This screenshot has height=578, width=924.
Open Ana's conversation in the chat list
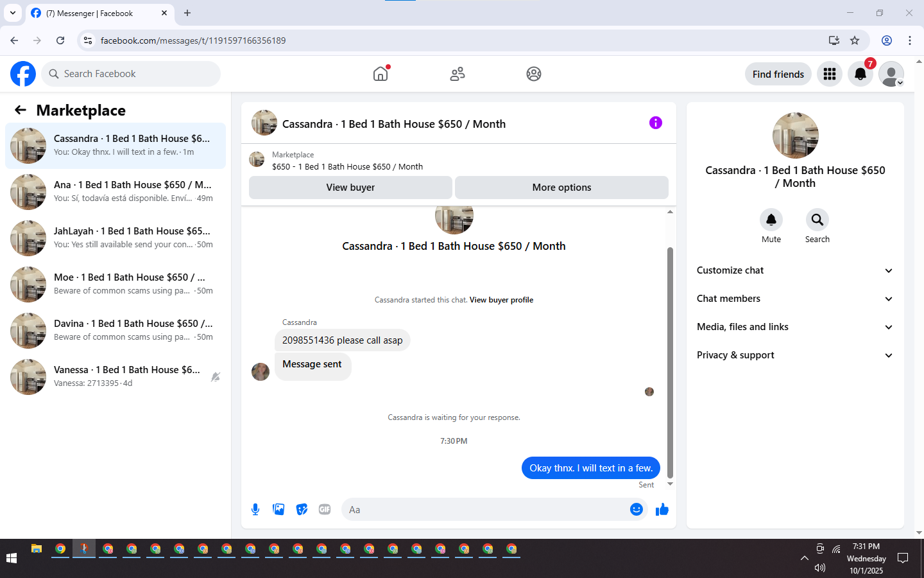click(x=116, y=192)
